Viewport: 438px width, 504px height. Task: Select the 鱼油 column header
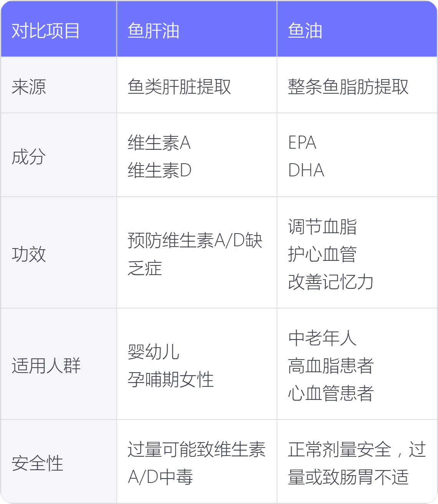point(357,29)
